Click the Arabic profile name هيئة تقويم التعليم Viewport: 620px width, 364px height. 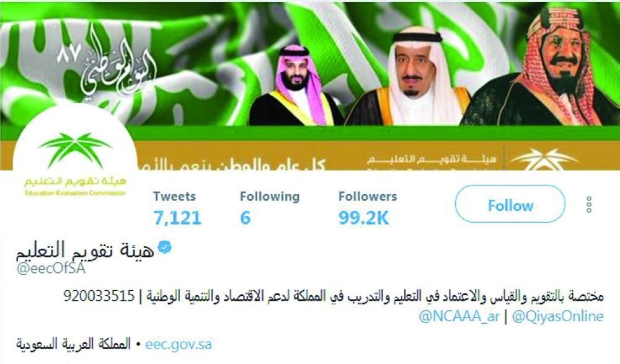coord(85,250)
